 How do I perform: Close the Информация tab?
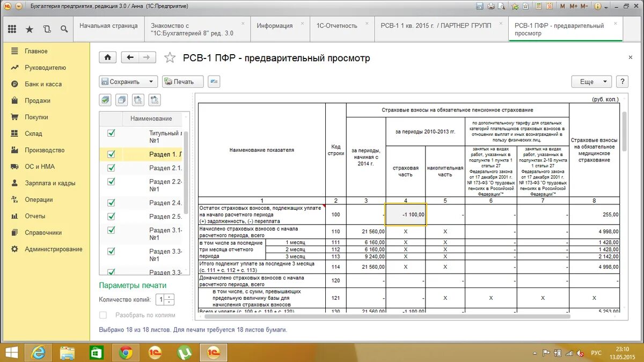(302, 24)
